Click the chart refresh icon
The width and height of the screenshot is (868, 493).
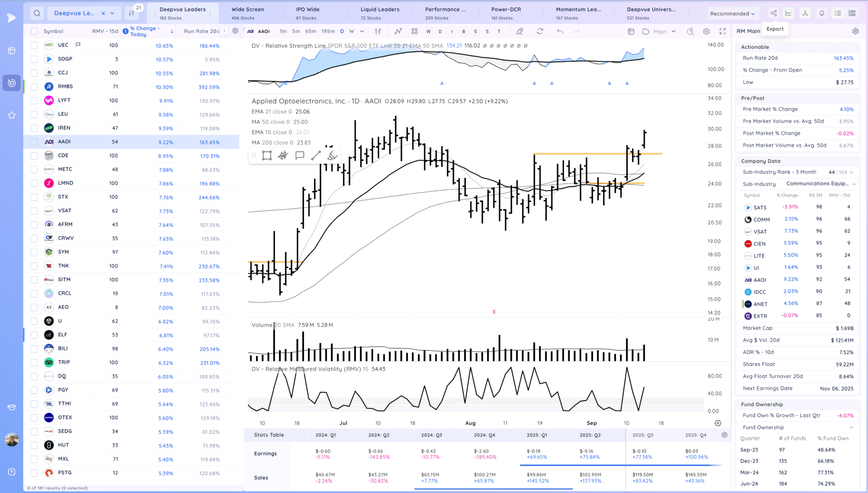[x=540, y=31]
